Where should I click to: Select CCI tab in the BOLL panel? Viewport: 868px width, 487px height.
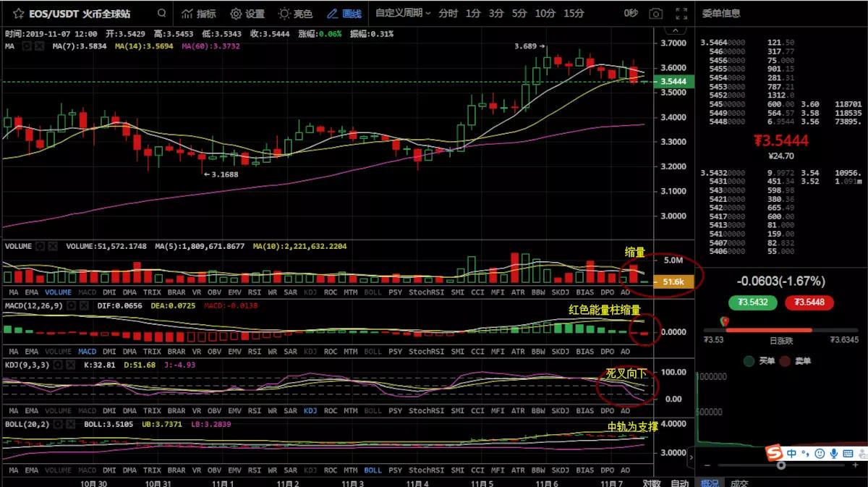(477, 470)
